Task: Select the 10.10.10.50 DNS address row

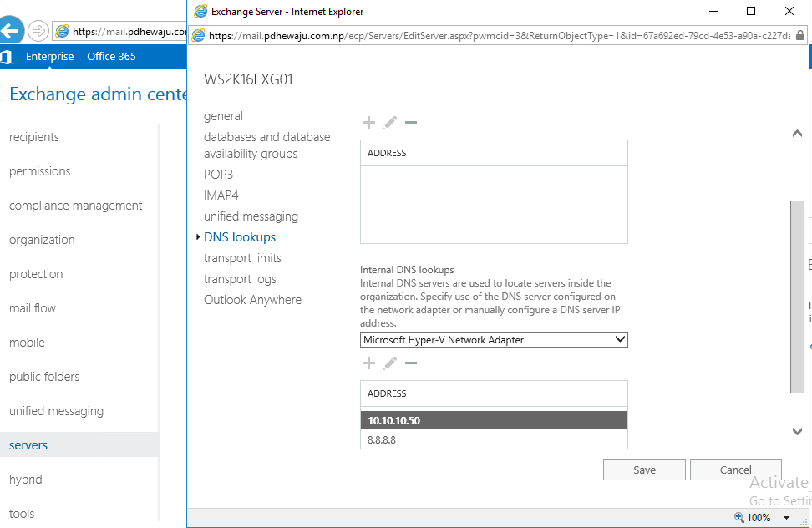Action: coord(494,420)
